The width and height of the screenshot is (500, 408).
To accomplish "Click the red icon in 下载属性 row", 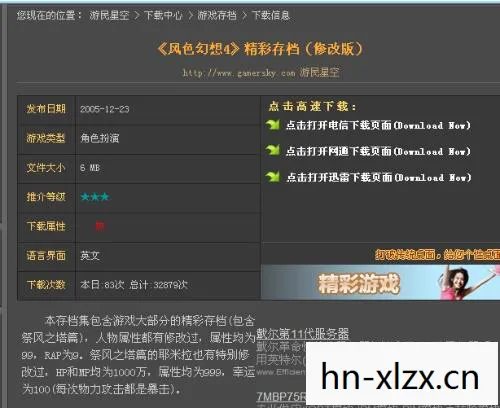I will click(x=100, y=226).
